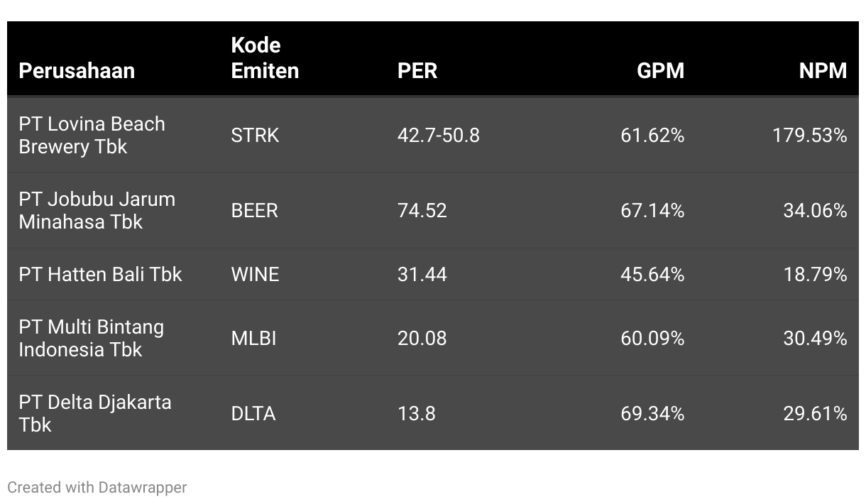Image resolution: width=866 pixels, height=504 pixels.
Task: Click PT Jobubu Jarum Minahasa Tbk name
Action: point(97,211)
